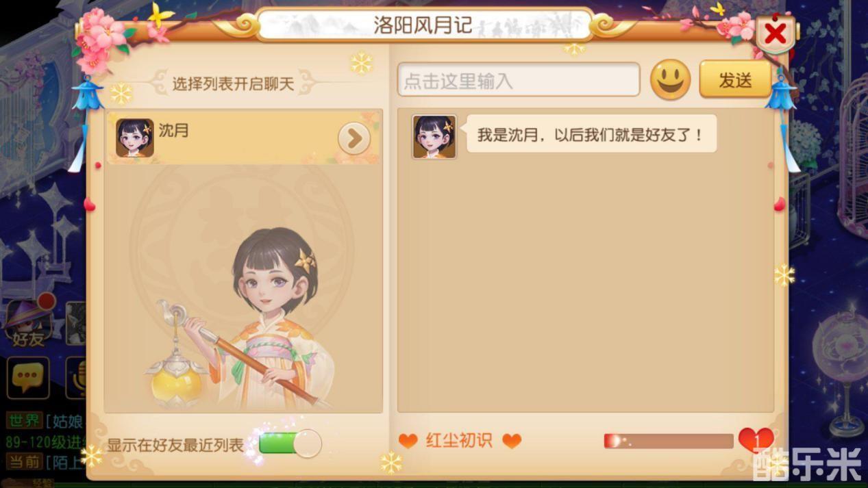Viewport: 868px width, 488px height.
Task: Click the message bubble 我是沈月
Action: point(591,133)
